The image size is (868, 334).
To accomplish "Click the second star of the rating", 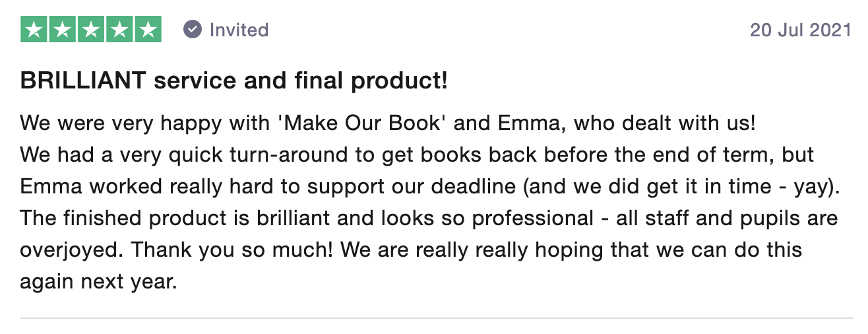I will [x=63, y=30].
